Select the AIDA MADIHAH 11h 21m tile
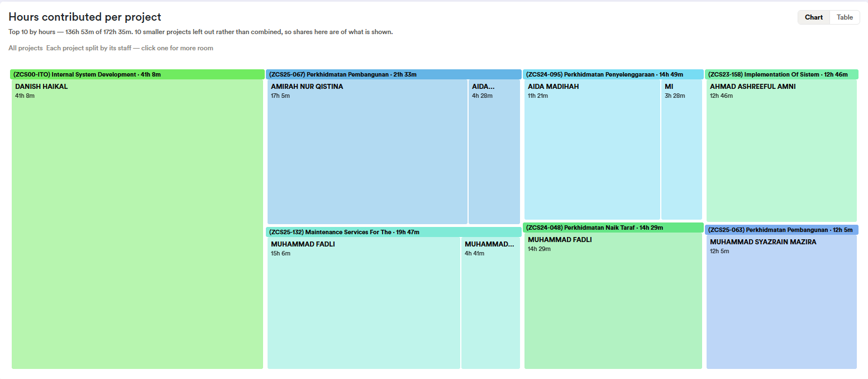 (x=592, y=150)
